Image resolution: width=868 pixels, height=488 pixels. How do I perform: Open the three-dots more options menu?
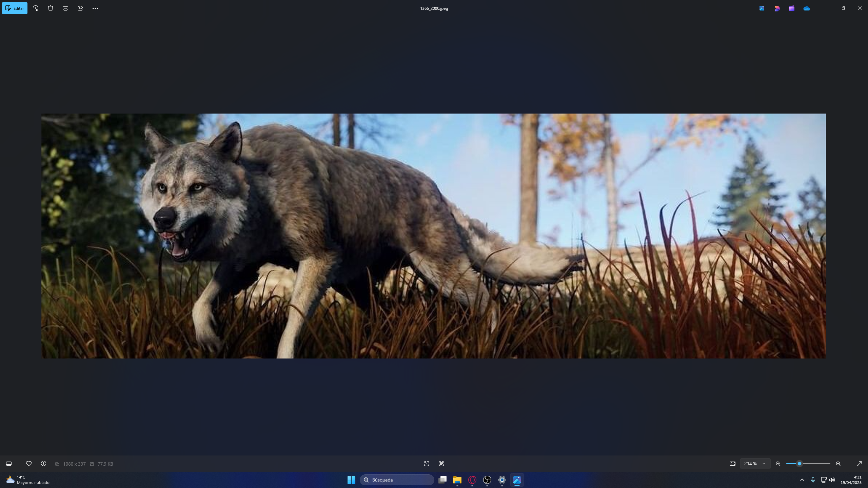tap(95, 8)
